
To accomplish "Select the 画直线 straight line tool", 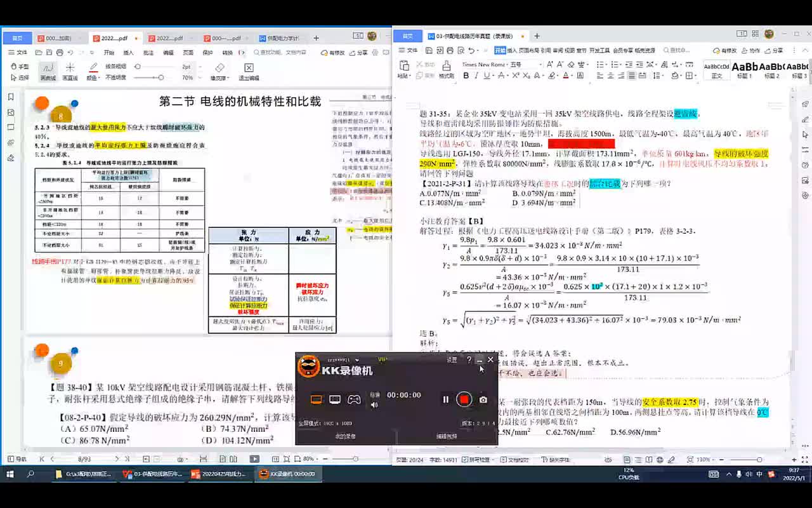I will [70, 70].
